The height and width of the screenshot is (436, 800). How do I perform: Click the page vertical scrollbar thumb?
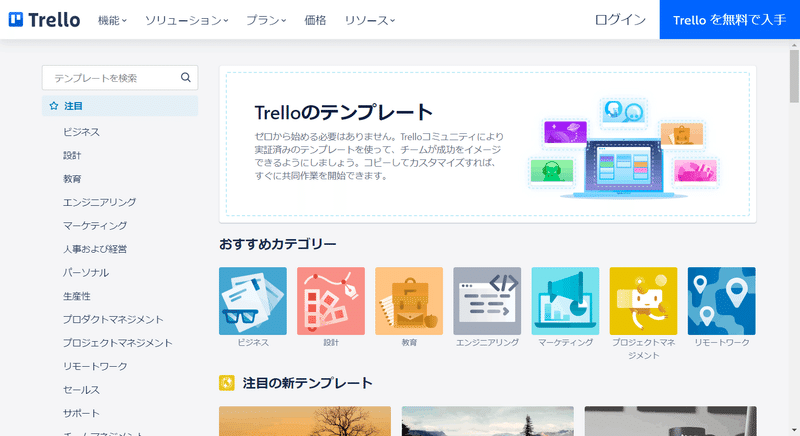click(x=794, y=75)
